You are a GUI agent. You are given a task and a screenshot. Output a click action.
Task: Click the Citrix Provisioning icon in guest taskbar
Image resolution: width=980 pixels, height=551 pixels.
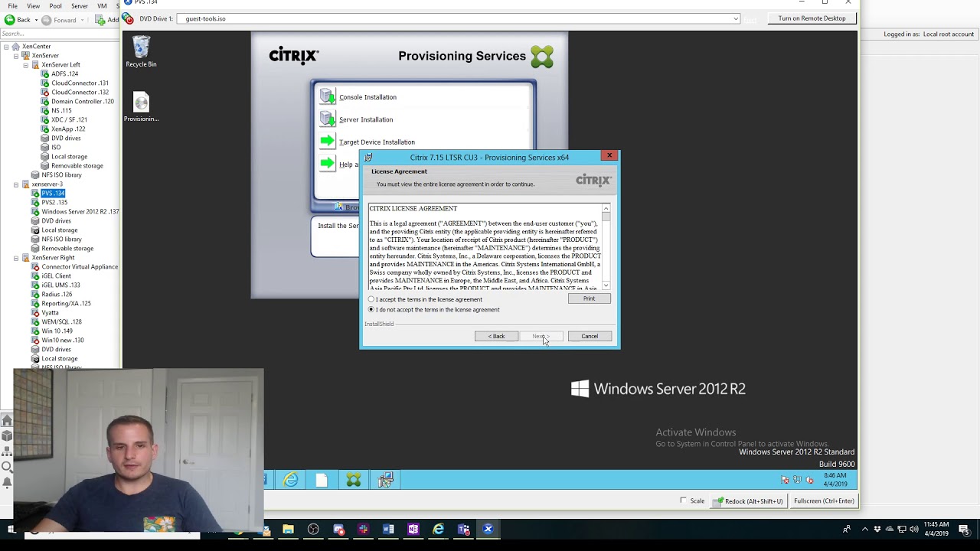coord(353,480)
